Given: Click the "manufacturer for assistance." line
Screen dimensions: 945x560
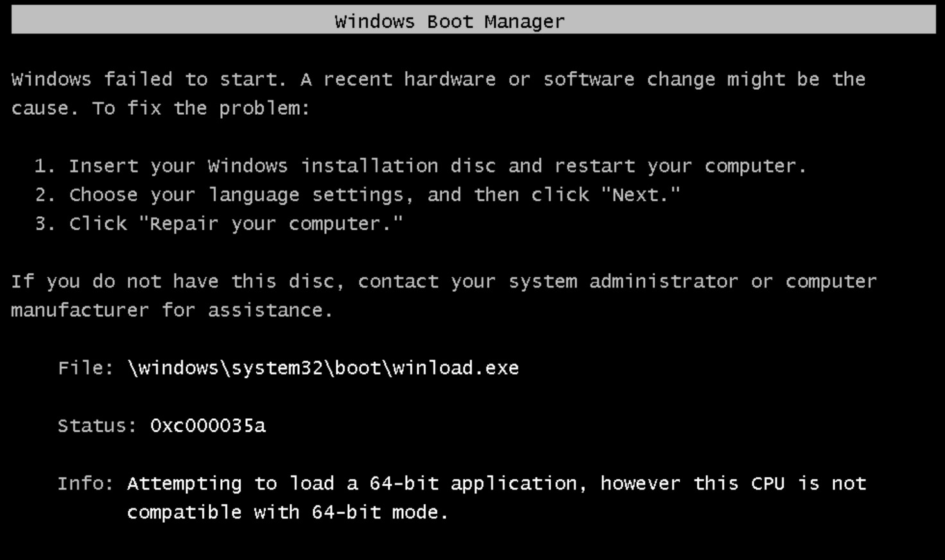Looking at the screenshot, I should pos(172,310).
